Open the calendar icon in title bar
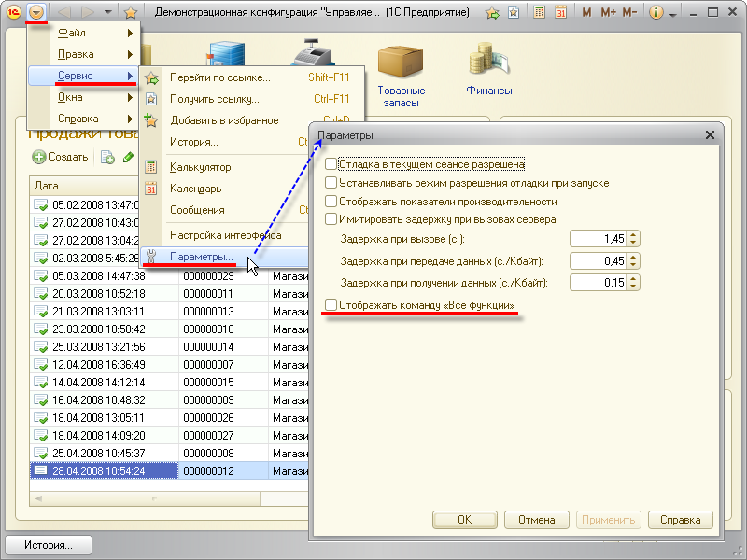Screen dimensions: 747x560 click(x=560, y=13)
